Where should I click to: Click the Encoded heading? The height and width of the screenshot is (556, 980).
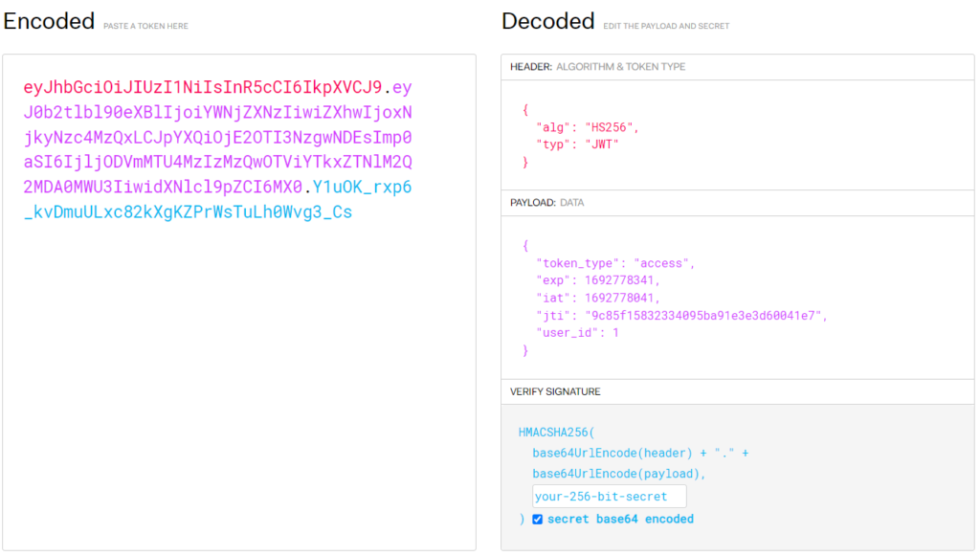[x=49, y=21]
